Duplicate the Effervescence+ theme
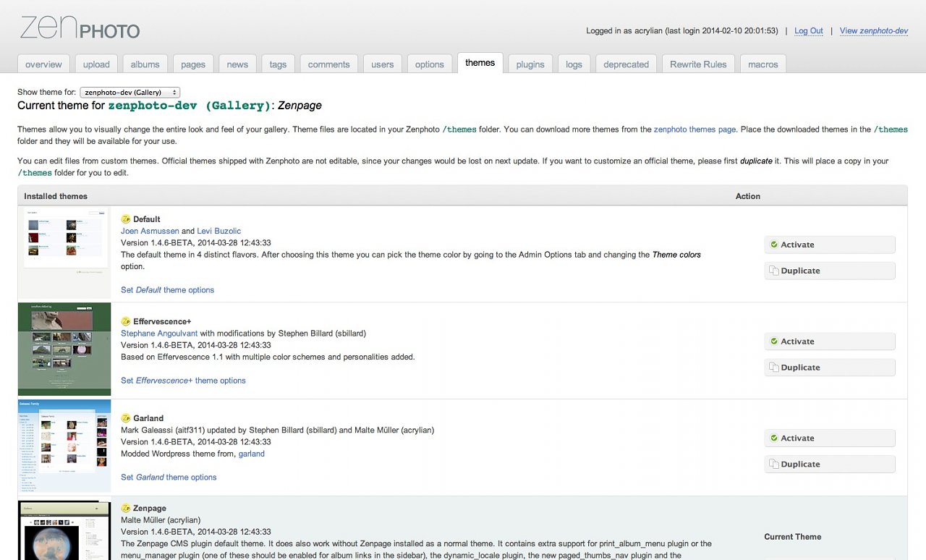Viewport: 926px width, 560px height. tap(829, 368)
